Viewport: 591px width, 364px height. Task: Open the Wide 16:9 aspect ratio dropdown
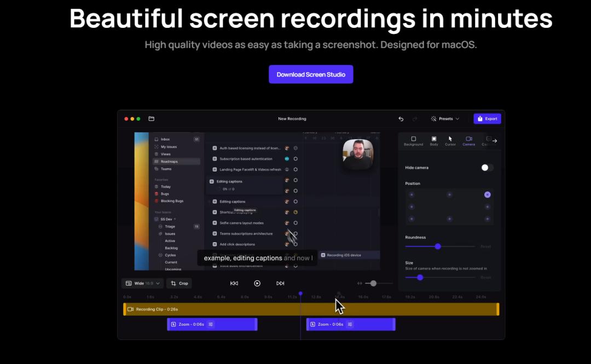tap(142, 283)
